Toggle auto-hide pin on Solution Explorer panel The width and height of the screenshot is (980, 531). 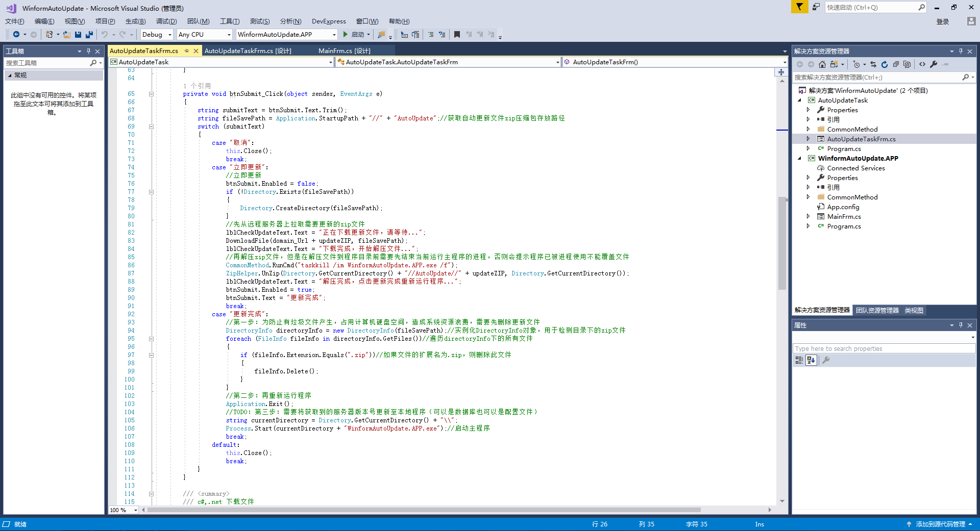961,51
